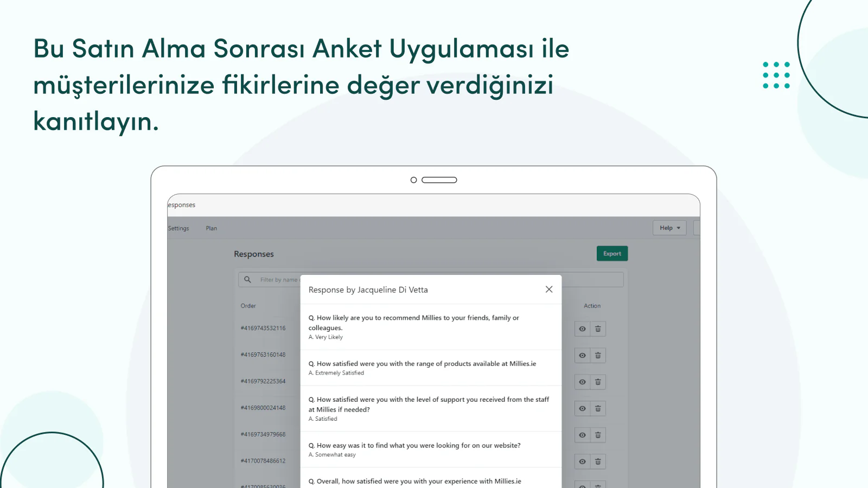Viewport: 868px width, 488px height.
Task: Close the Jacqueline Di Vetta response dialog
Action: click(549, 290)
